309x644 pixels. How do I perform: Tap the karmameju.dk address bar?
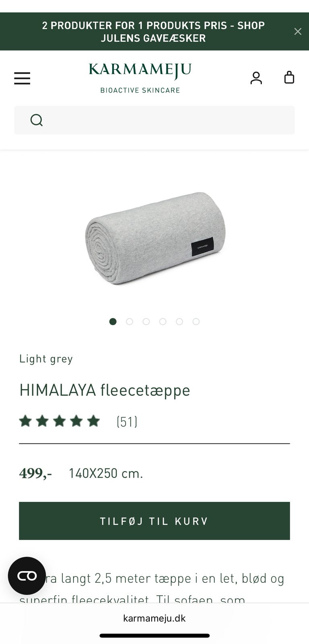[154, 618]
